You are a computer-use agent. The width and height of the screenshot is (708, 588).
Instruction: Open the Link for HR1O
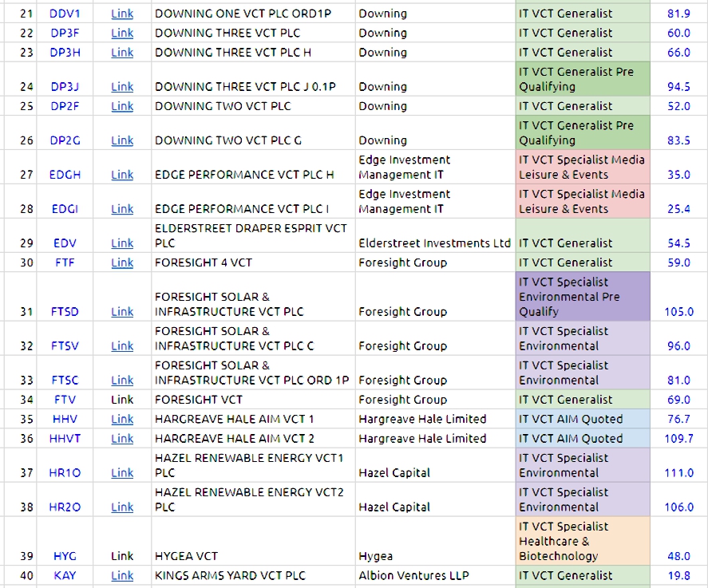[122, 473]
